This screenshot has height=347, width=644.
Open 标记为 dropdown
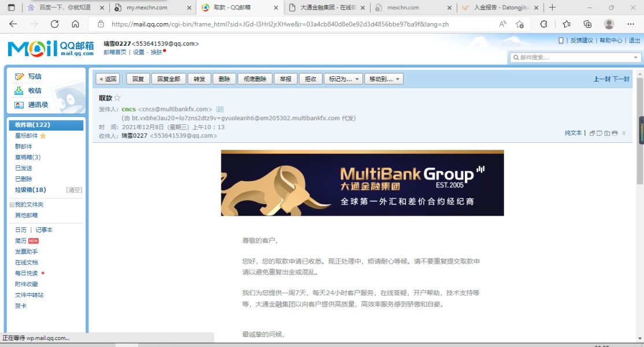click(343, 79)
